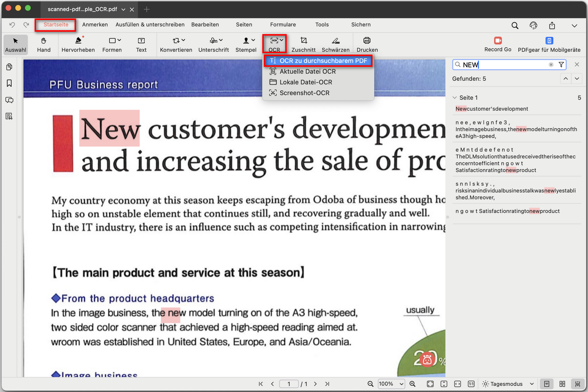This screenshot has height=392, width=588.
Task: Open the Schwärzen redaction tool
Action: pos(335,44)
